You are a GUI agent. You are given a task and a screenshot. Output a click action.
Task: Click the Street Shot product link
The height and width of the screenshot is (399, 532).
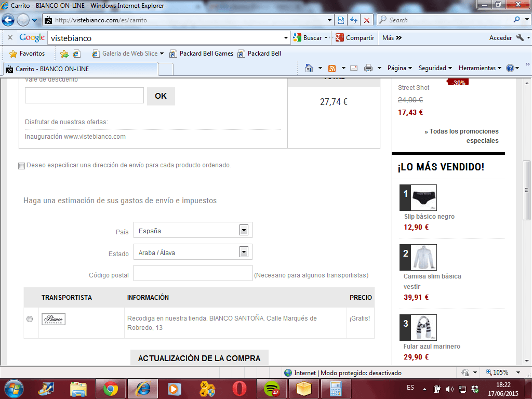click(413, 87)
